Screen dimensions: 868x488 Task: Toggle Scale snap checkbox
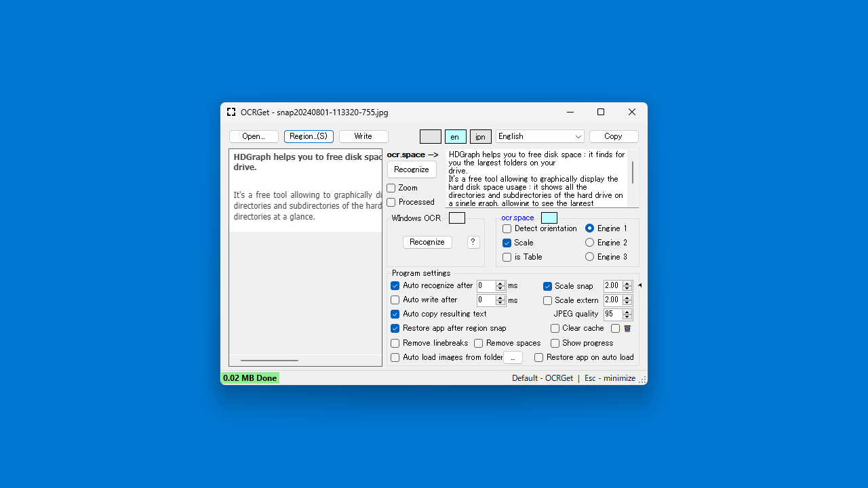(548, 286)
